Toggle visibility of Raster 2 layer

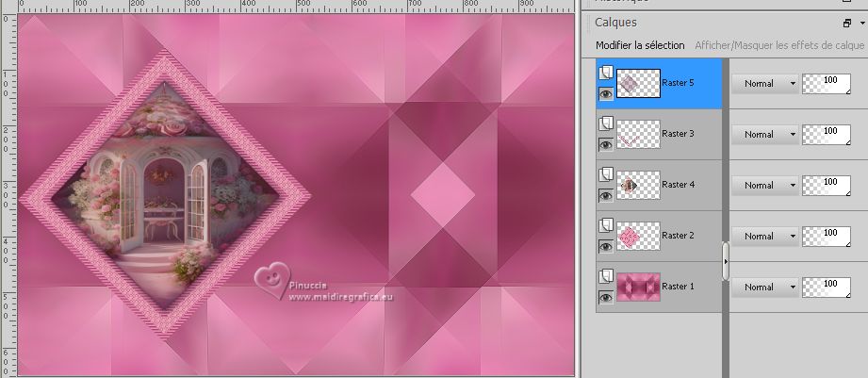click(x=606, y=246)
